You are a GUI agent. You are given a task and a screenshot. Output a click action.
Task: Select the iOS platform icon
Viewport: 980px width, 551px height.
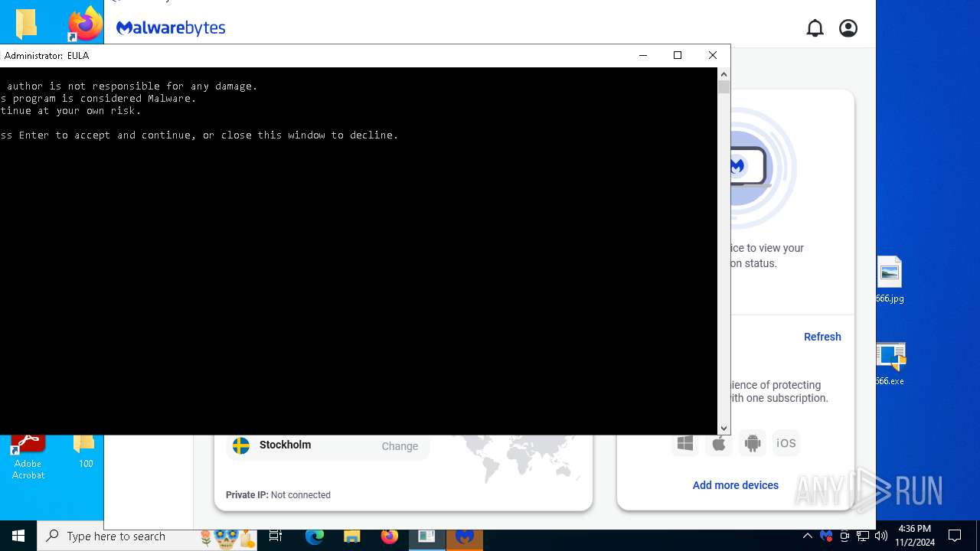pos(786,443)
